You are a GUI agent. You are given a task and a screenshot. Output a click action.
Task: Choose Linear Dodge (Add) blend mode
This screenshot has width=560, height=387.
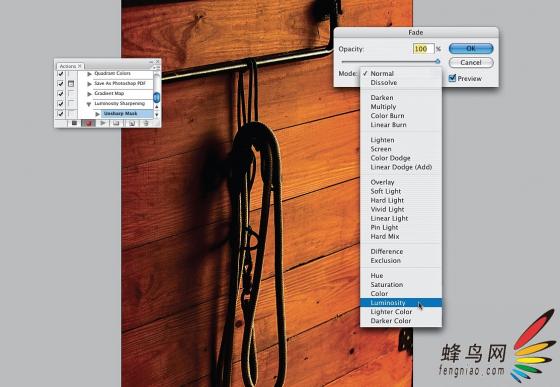pyautogui.click(x=401, y=167)
